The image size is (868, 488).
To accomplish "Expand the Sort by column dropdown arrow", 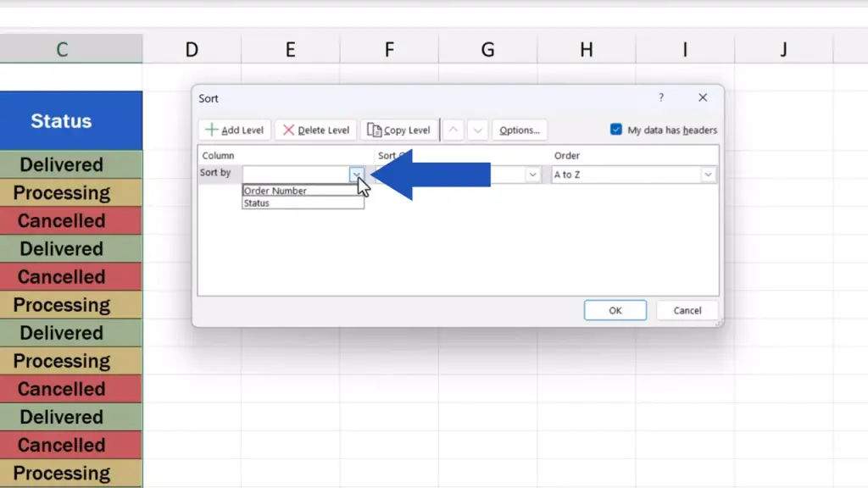I will coord(357,175).
